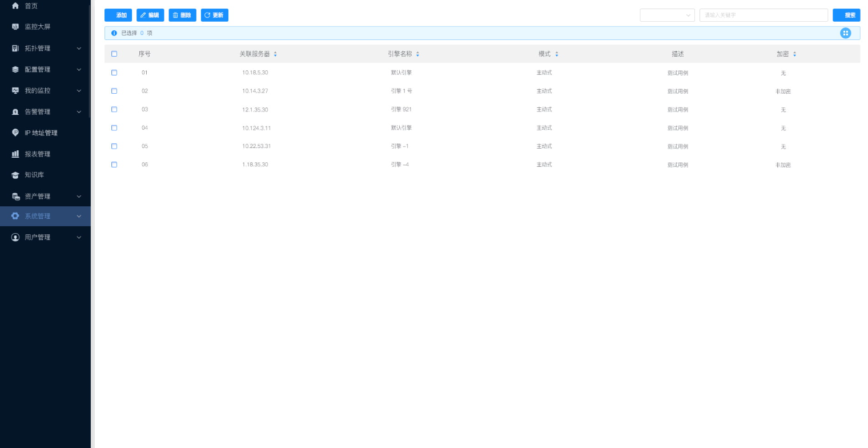Viewport: 868px width, 448px height.
Task: Expand the 告警管理 submenu chevron
Action: coord(79,112)
